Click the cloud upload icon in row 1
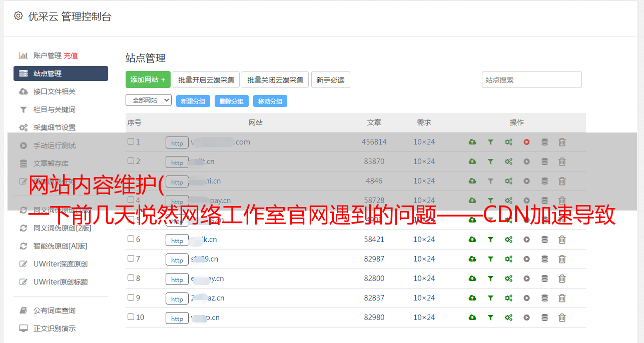This screenshot has height=343, width=644. coord(472,142)
